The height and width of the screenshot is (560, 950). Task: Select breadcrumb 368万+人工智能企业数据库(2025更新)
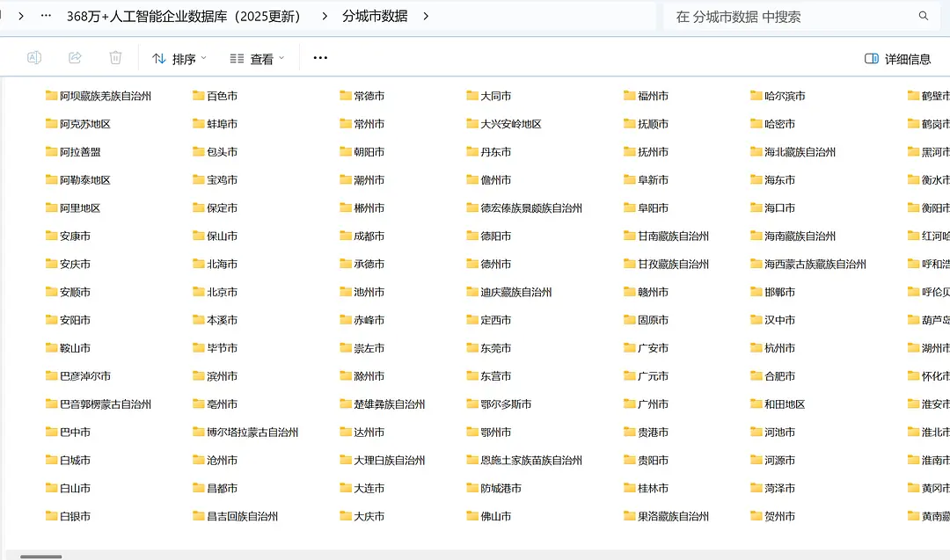(x=184, y=17)
